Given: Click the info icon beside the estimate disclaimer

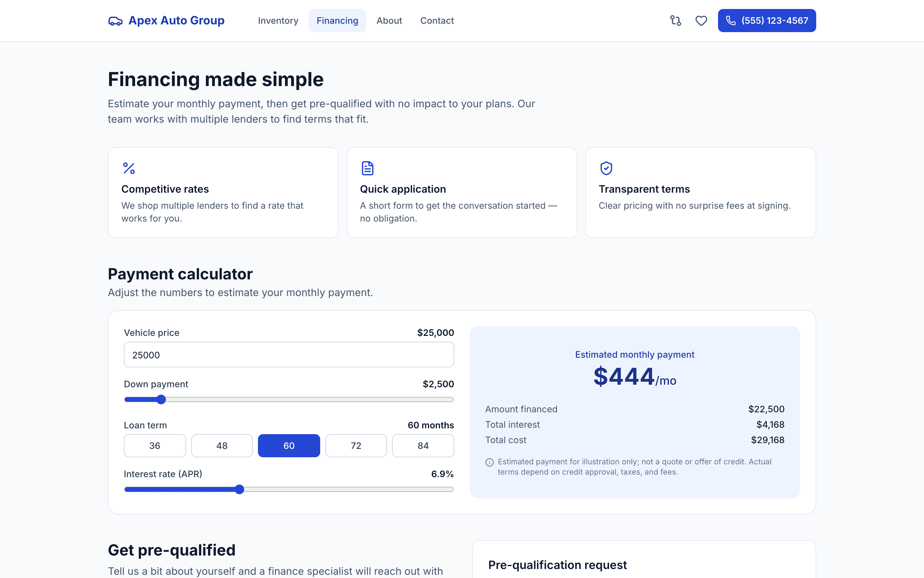Looking at the screenshot, I should tap(490, 462).
